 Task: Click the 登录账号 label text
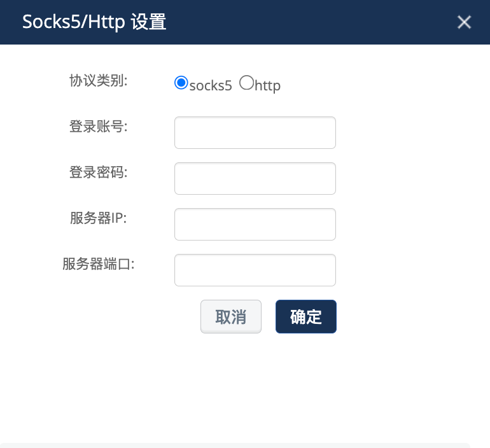pyautogui.click(x=98, y=127)
